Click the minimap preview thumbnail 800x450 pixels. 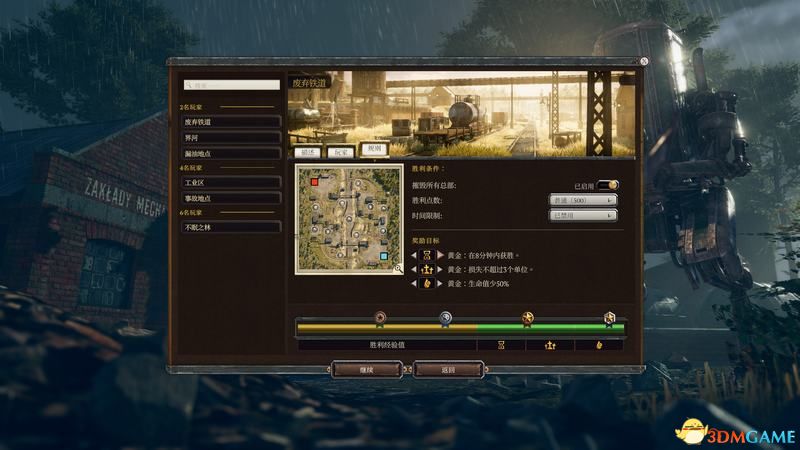coord(349,219)
